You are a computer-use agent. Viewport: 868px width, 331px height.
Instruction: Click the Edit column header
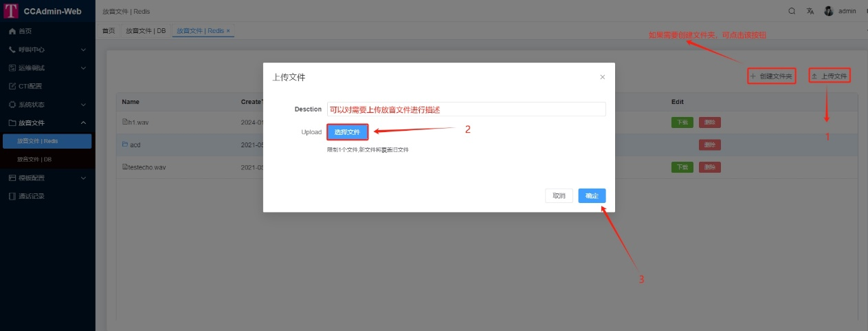click(x=678, y=102)
